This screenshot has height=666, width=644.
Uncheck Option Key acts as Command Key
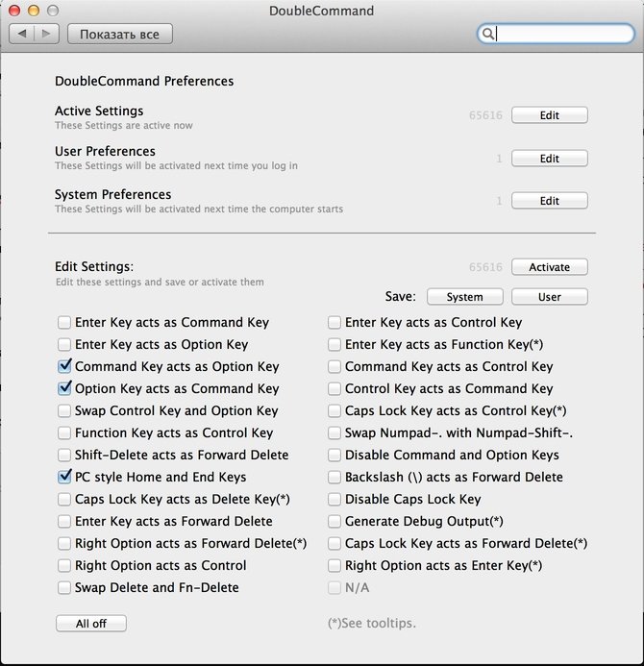tap(64, 388)
